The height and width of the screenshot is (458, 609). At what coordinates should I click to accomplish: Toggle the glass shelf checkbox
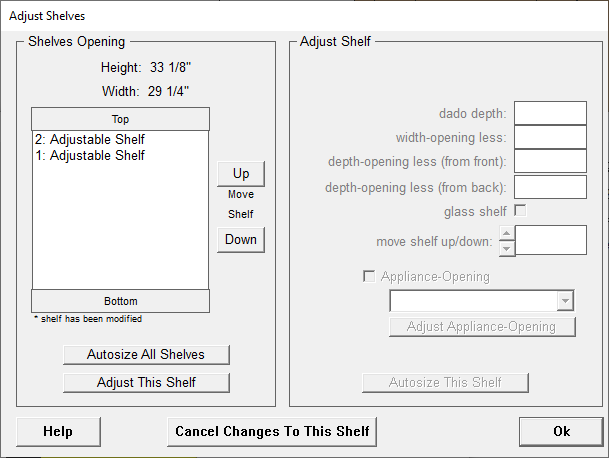520,211
